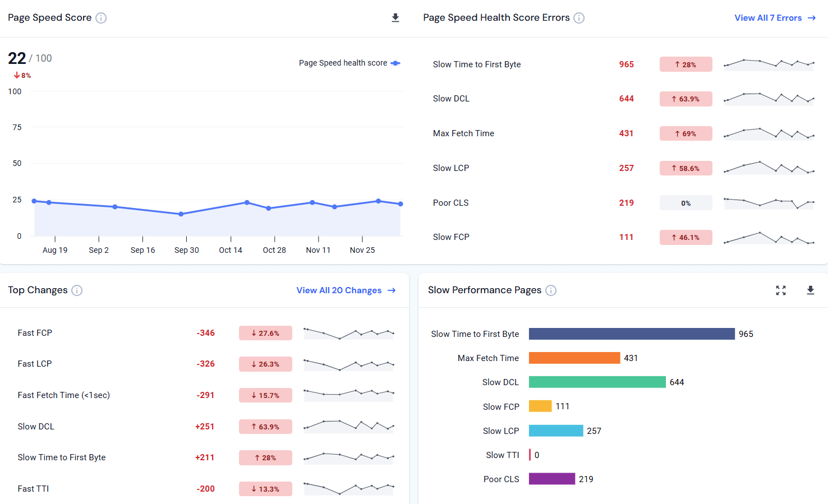Select the Max Fetch Time error label
Image resolution: width=828 pixels, height=504 pixels.
pos(463,133)
